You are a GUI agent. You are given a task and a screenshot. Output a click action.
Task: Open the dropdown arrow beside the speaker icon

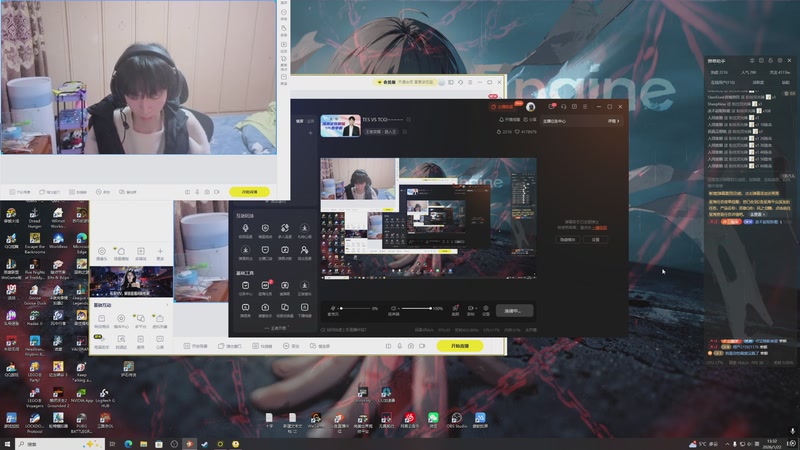pyautogui.click(x=397, y=309)
